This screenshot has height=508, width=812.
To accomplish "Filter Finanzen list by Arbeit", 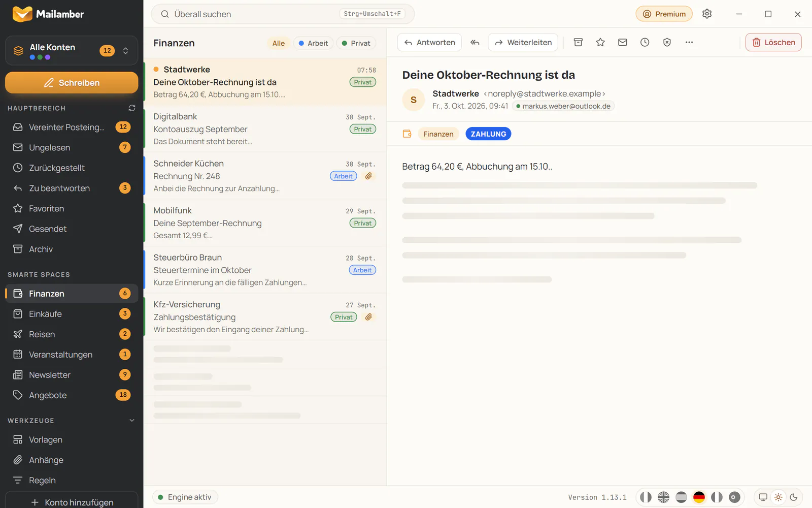I will click(x=313, y=43).
